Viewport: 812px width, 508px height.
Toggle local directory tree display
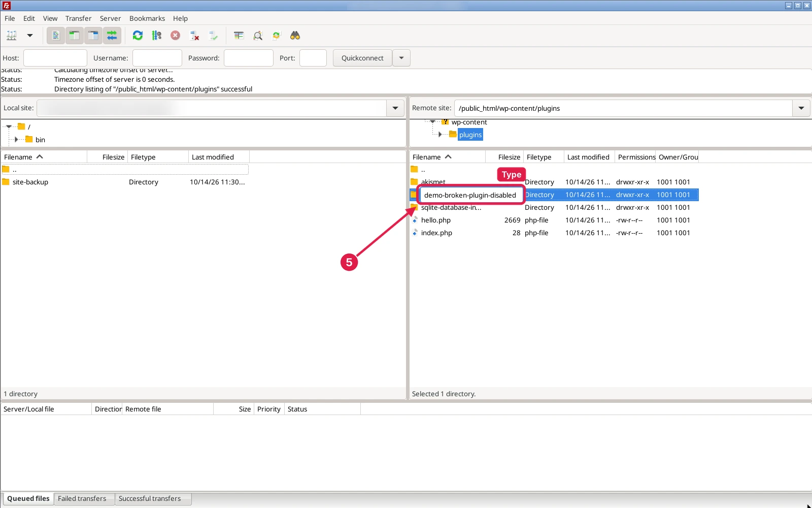(x=75, y=36)
